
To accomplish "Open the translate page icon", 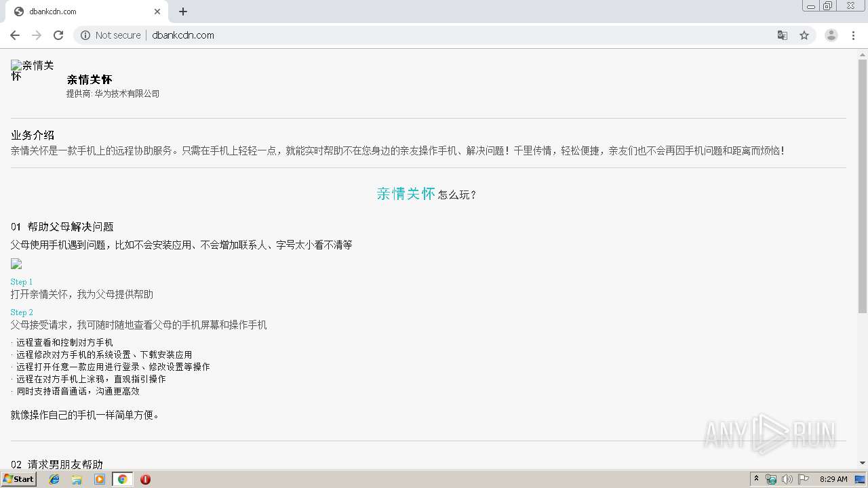I will [783, 35].
